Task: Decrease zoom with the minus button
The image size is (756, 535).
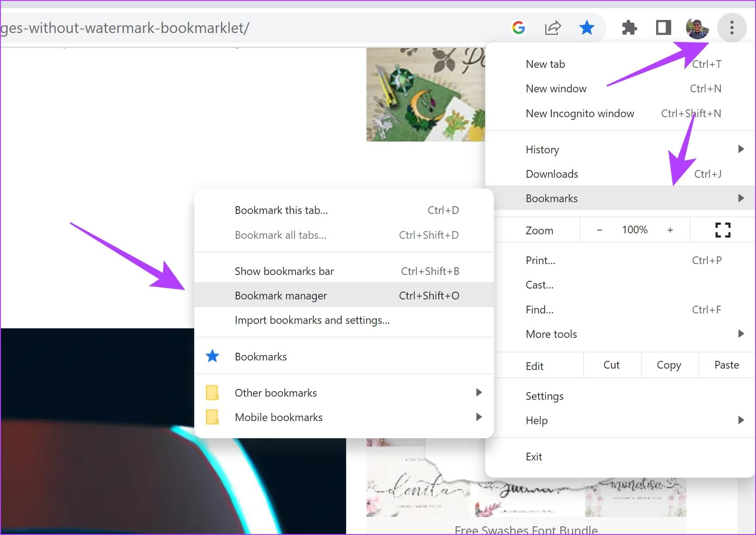Action: (600, 230)
